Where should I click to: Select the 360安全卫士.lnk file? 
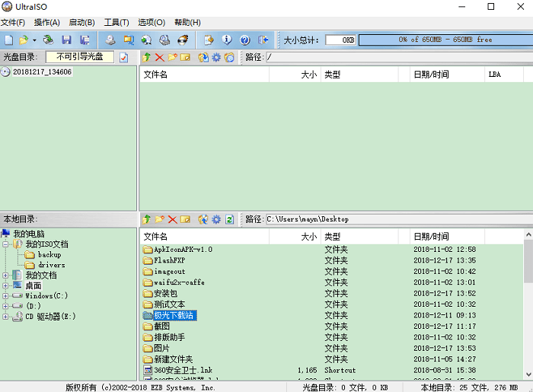(184, 370)
